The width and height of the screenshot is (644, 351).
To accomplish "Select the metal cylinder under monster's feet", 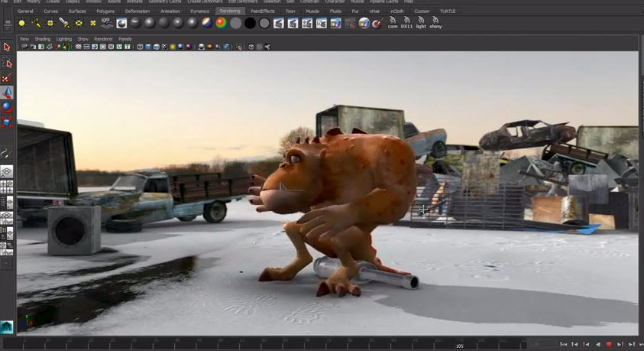I will point(367,272).
